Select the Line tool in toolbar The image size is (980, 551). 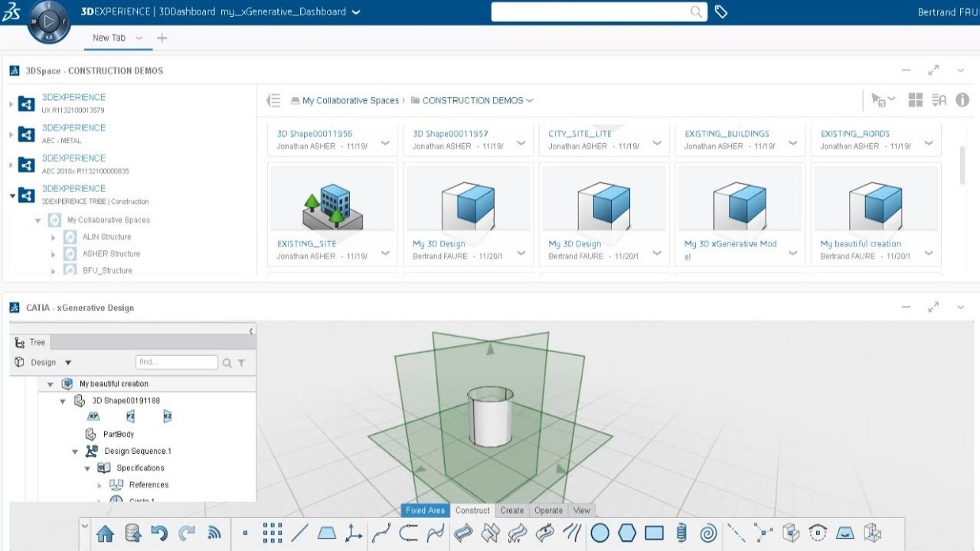pyautogui.click(x=299, y=533)
